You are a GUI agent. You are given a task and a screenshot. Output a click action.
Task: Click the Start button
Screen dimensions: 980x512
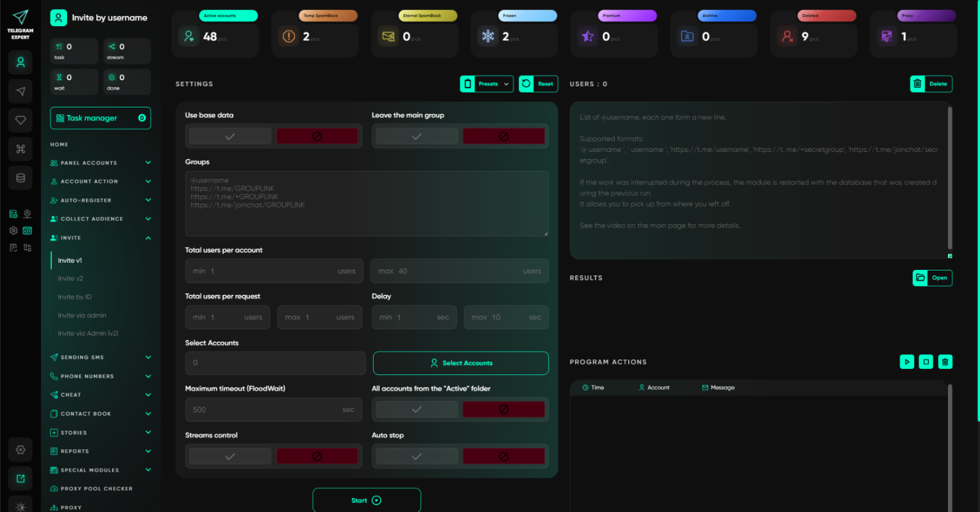[367, 500]
